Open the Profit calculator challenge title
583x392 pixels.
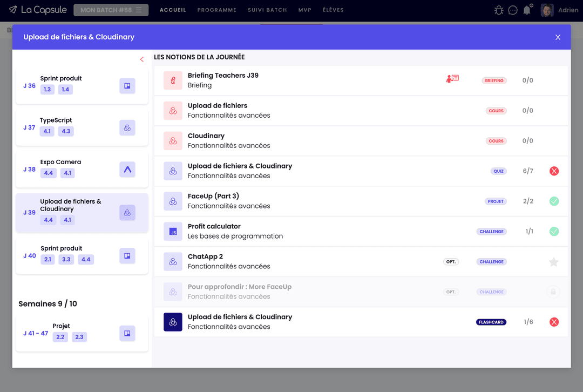tap(214, 226)
